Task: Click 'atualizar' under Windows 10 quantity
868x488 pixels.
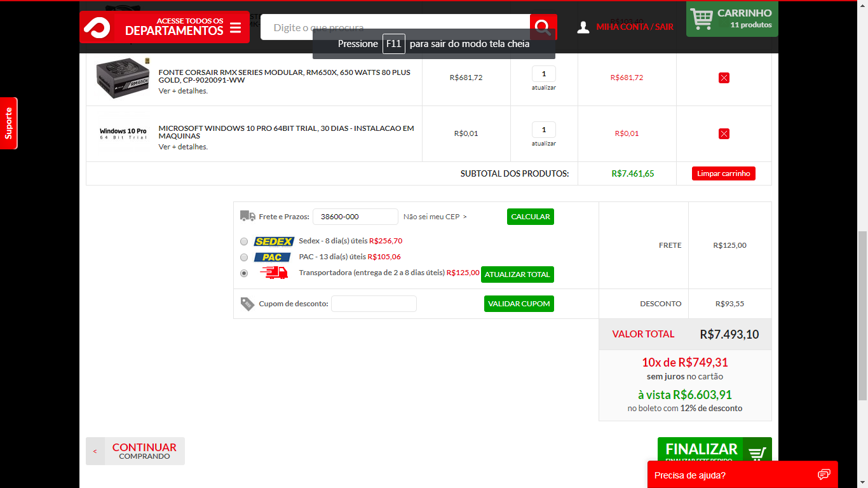Action: coord(544,144)
